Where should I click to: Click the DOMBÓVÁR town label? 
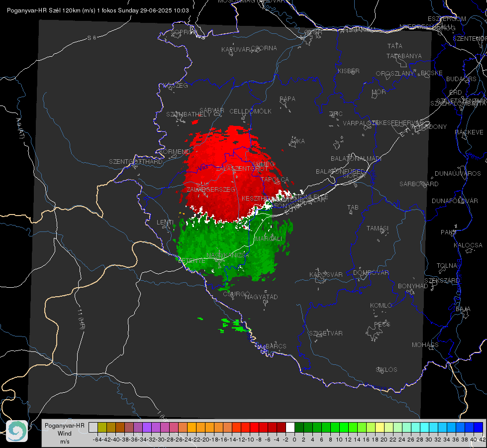tap(371, 272)
